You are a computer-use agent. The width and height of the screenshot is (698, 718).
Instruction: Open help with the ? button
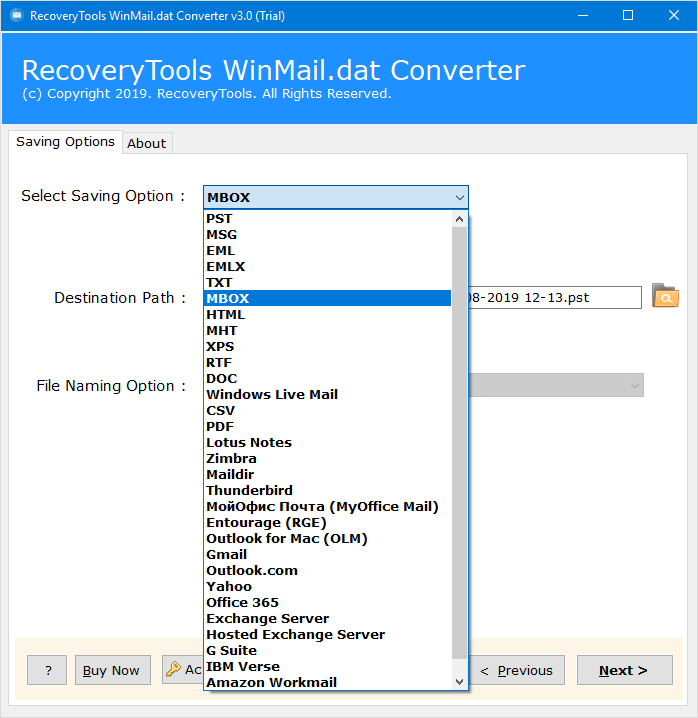[x=47, y=670]
